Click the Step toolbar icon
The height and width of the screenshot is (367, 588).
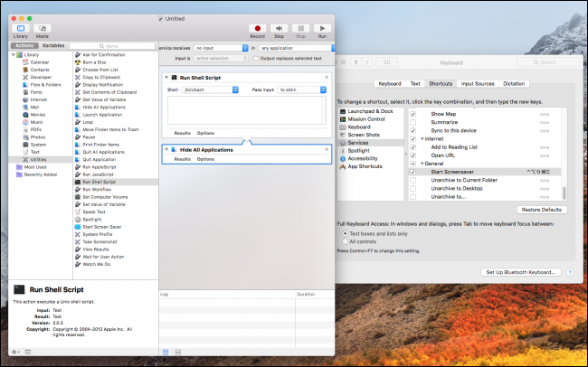(x=279, y=29)
